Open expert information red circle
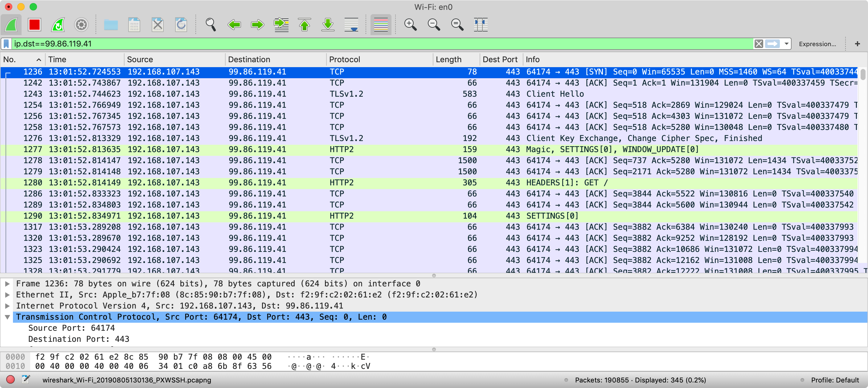This screenshot has width=868, height=388. (x=10, y=380)
